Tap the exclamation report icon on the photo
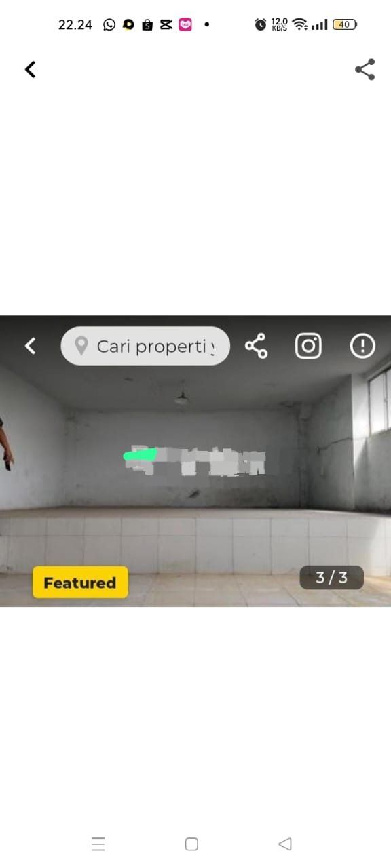The height and width of the screenshot is (868, 391). [362, 346]
